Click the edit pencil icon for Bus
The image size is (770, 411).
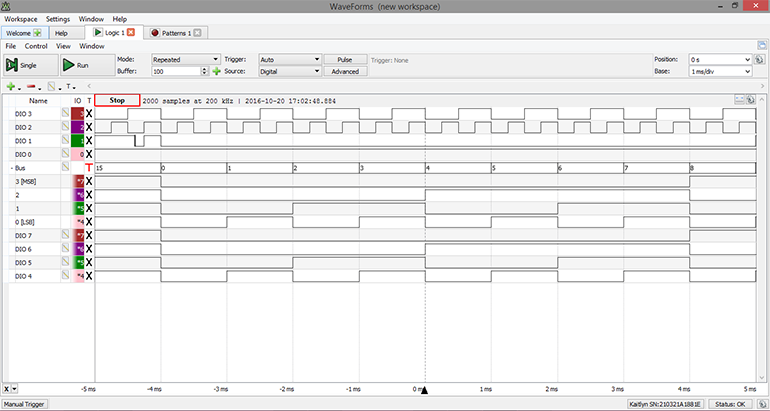[66, 168]
